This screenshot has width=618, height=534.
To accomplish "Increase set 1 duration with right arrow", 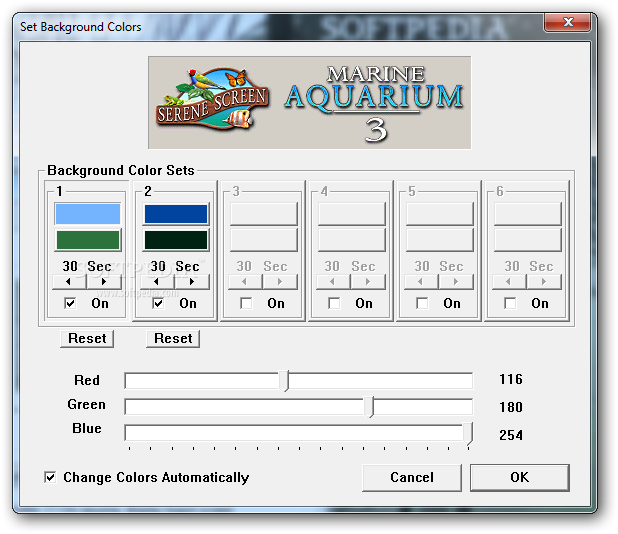I will pos(104,282).
